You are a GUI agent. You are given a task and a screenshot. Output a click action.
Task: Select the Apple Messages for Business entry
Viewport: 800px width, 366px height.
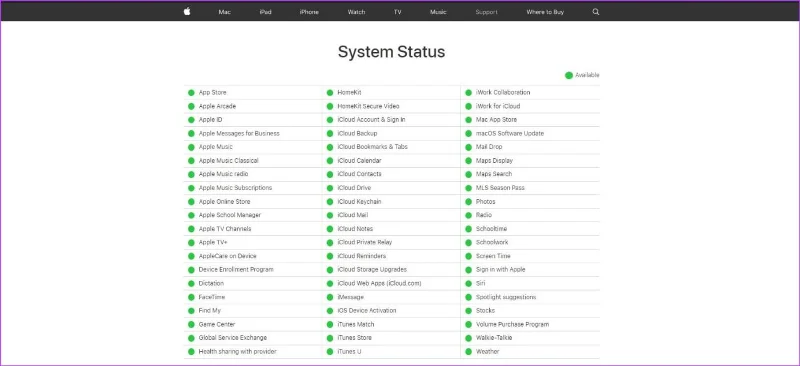pyautogui.click(x=239, y=134)
